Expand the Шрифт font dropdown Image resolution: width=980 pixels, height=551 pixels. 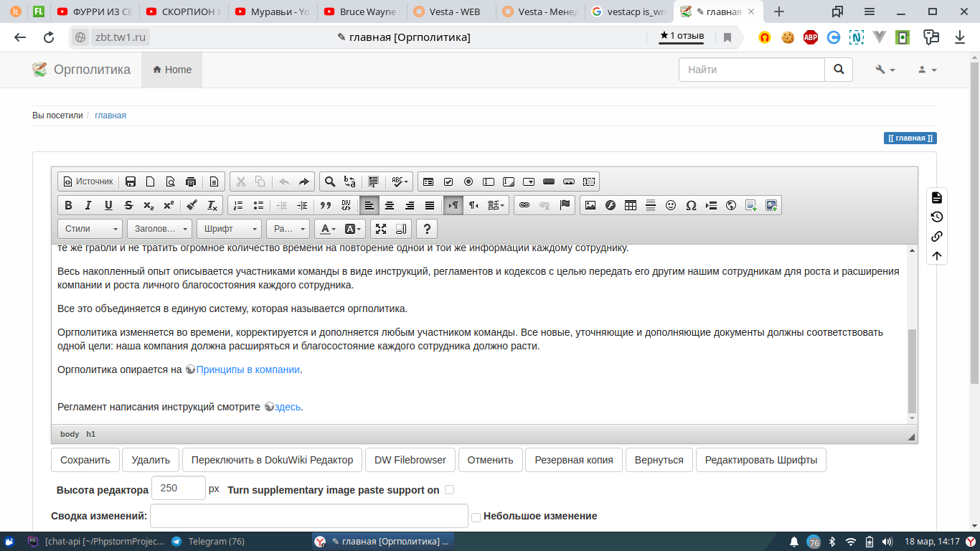229,229
